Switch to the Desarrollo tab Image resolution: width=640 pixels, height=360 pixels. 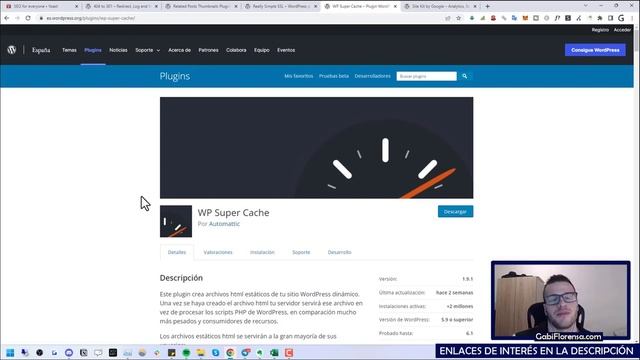coord(340,252)
